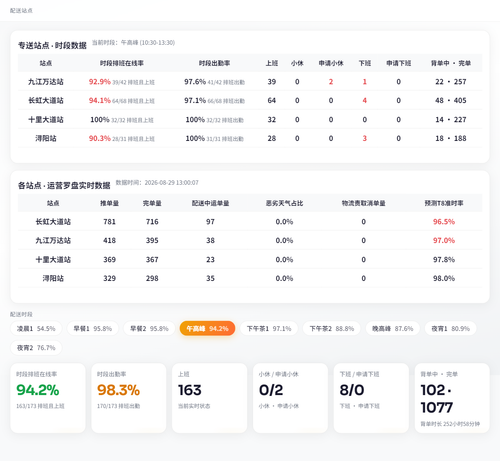This screenshot has height=461, width=500.
Task: Open the 时段出勤率 98.3% summary card
Action: [x=129, y=398]
